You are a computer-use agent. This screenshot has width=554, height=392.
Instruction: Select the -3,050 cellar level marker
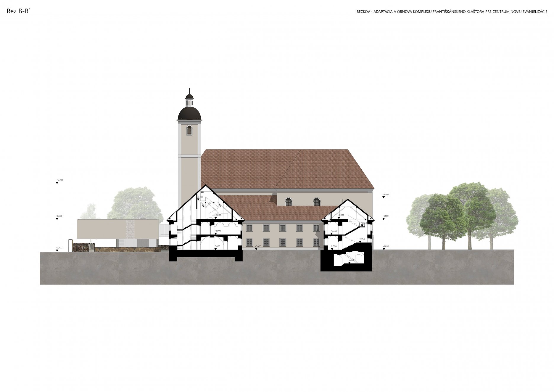(350, 262)
